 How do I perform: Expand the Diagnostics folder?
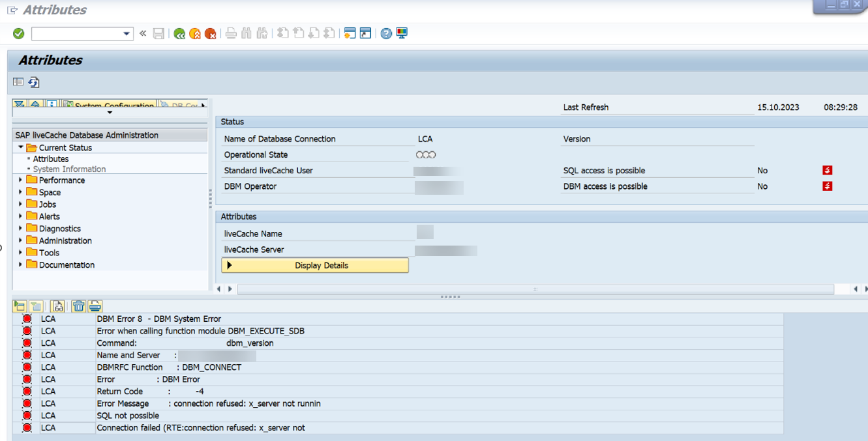[x=21, y=229]
